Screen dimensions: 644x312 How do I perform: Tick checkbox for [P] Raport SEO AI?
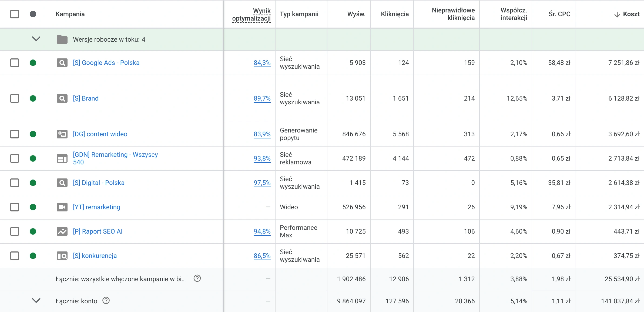[x=15, y=231]
